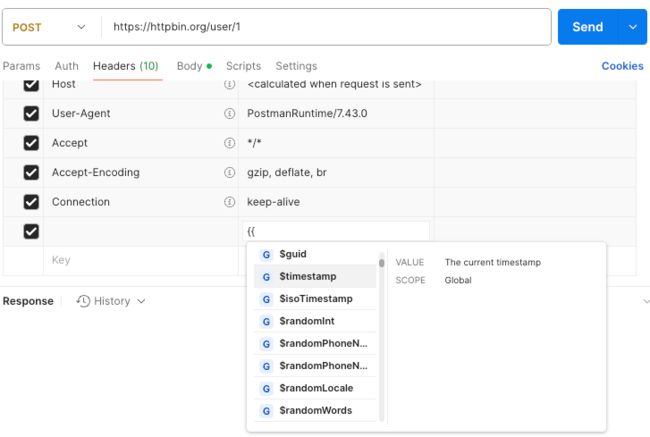This screenshot has width=650, height=437.
Task: Click the empty Key placeholder field
Action: pos(141,260)
